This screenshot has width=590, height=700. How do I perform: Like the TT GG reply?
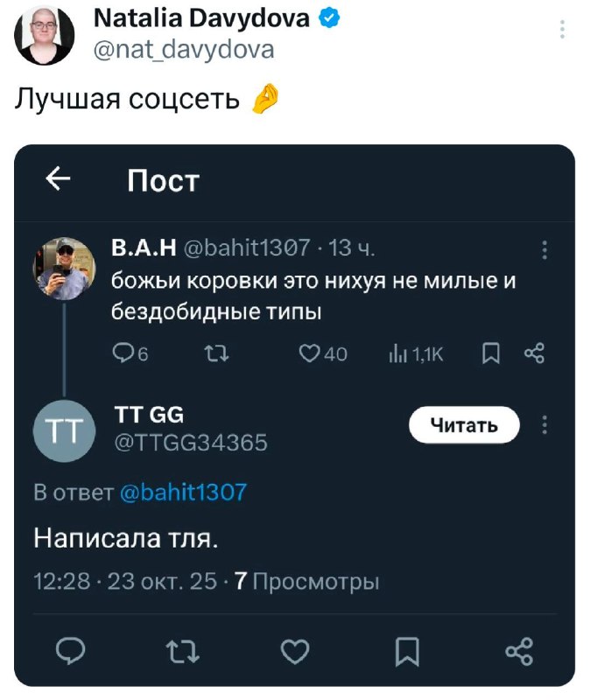[x=295, y=651]
